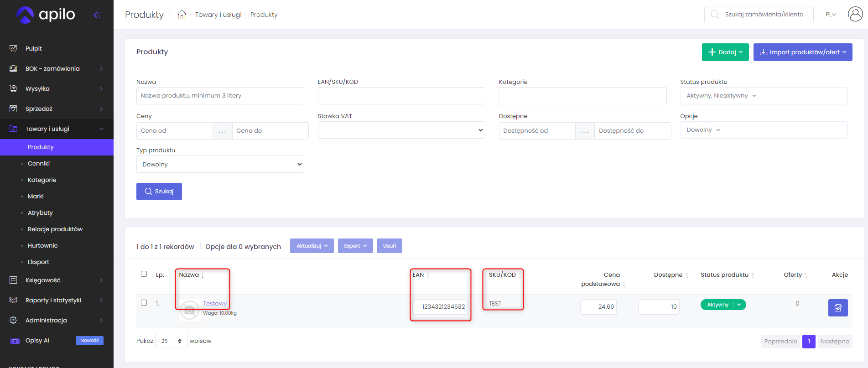Click the Dostępne quantity field showing 10

(659, 307)
